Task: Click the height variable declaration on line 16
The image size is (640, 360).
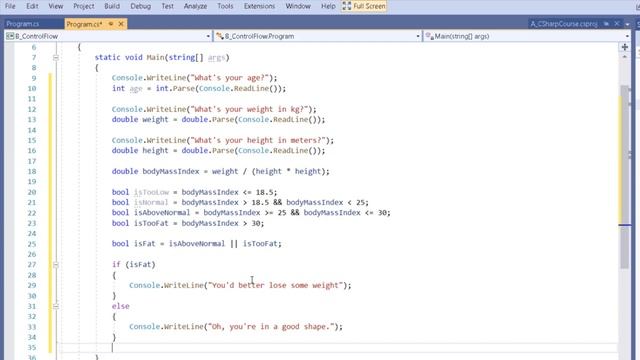Action: [x=155, y=151]
